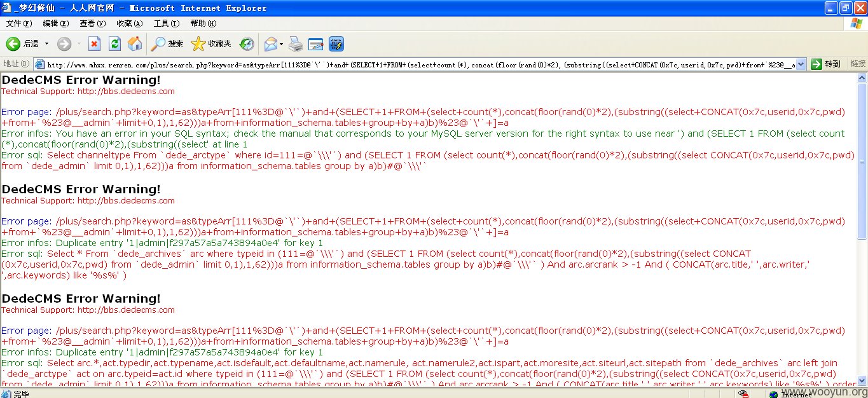Print the page with printer icon
Viewport: 868px width, 398px height.
pyautogui.click(x=296, y=44)
